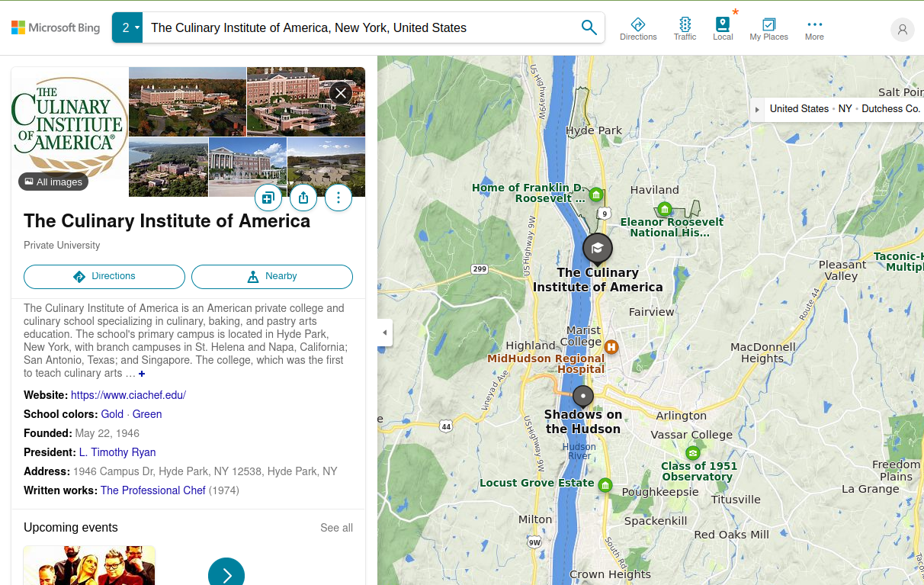
Task: Open The Professional Chef link
Action: tap(153, 490)
